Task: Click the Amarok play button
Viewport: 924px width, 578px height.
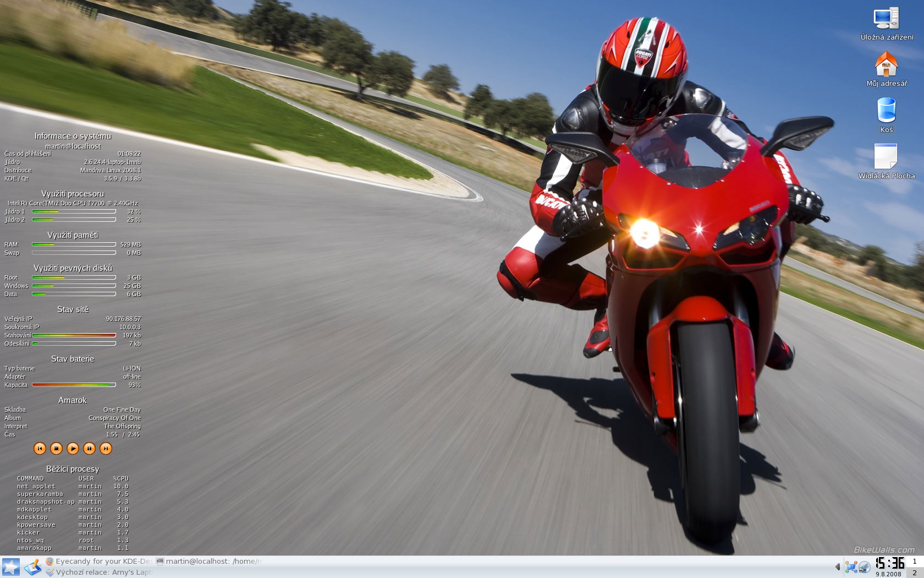Action: [x=73, y=448]
